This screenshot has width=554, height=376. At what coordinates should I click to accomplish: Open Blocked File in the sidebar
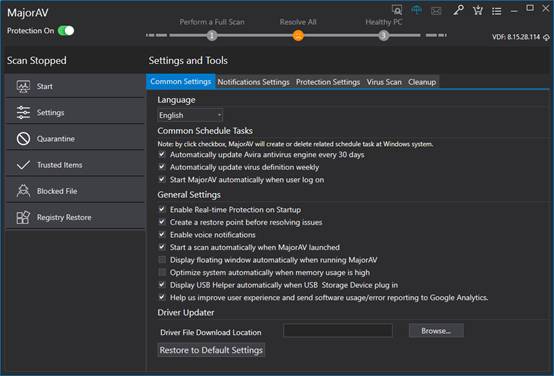click(x=75, y=191)
